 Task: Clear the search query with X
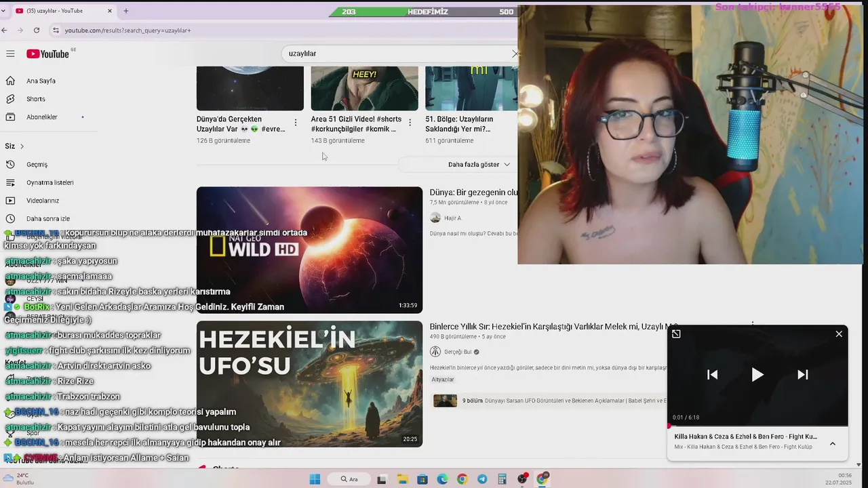[x=515, y=54]
